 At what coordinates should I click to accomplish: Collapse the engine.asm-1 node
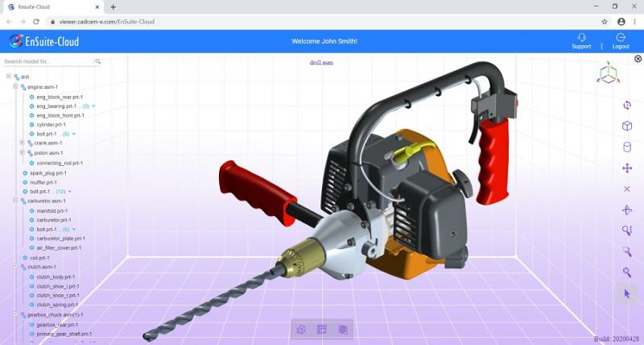[x=15, y=86]
